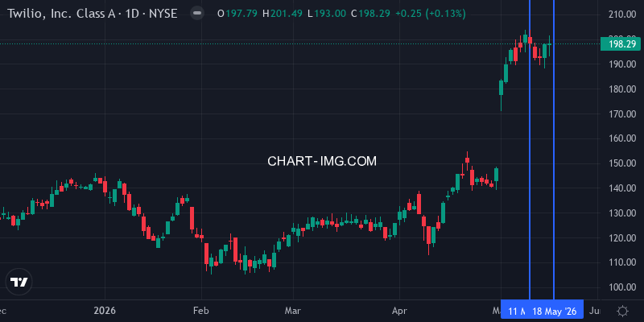Click the 150.00 price axis label

point(622,163)
